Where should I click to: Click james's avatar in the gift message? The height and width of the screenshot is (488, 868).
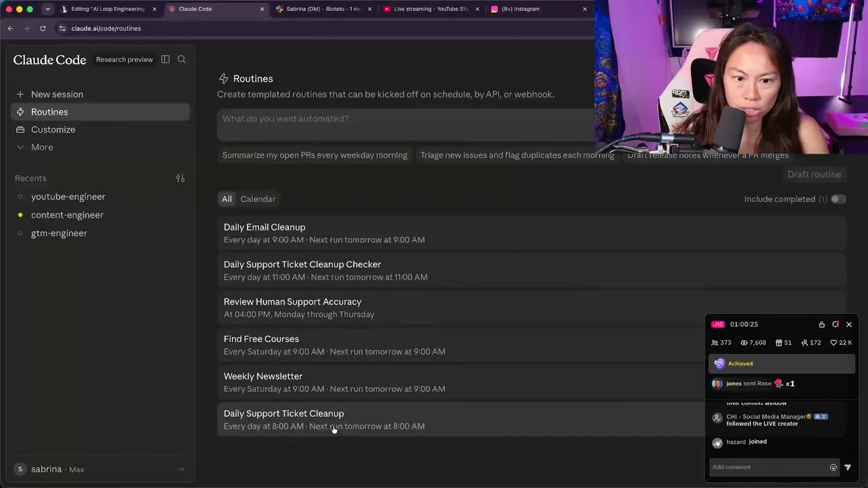(x=717, y=384)
